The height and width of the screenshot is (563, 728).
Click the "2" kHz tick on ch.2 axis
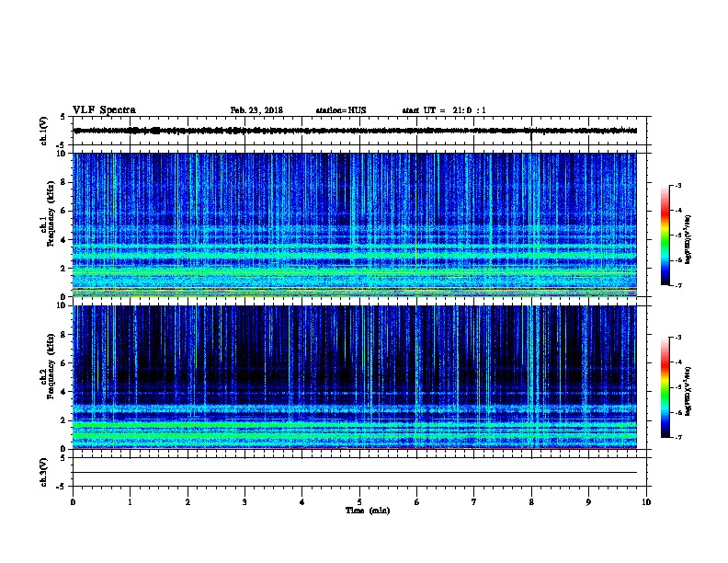pos(64,420)
